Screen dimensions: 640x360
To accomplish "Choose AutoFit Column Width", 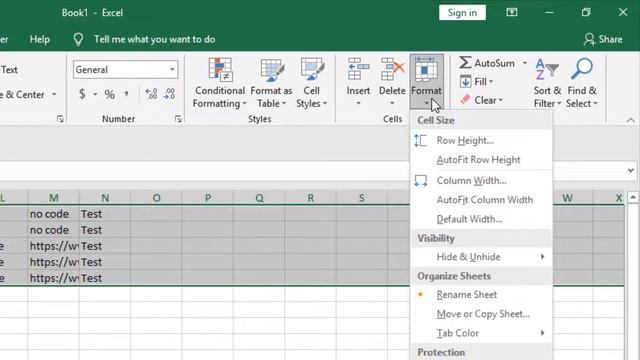I will point(481,200).
